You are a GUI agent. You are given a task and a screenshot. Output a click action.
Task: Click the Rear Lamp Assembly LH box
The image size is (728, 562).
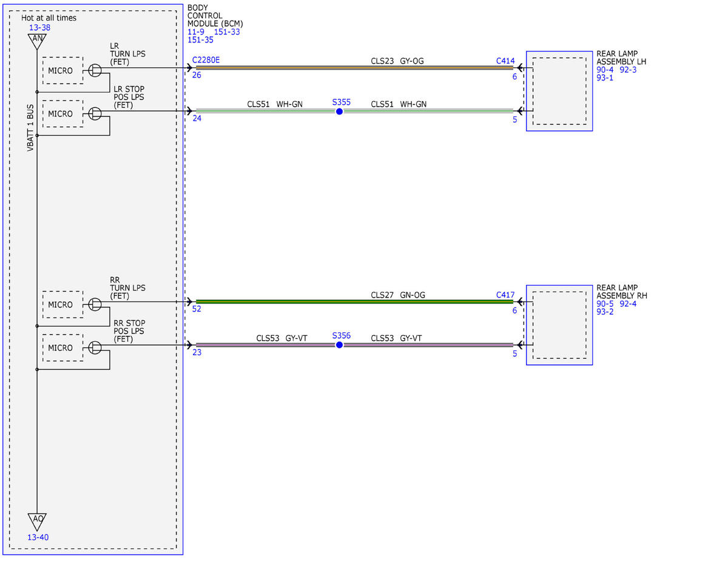click(x=559, y=91)
